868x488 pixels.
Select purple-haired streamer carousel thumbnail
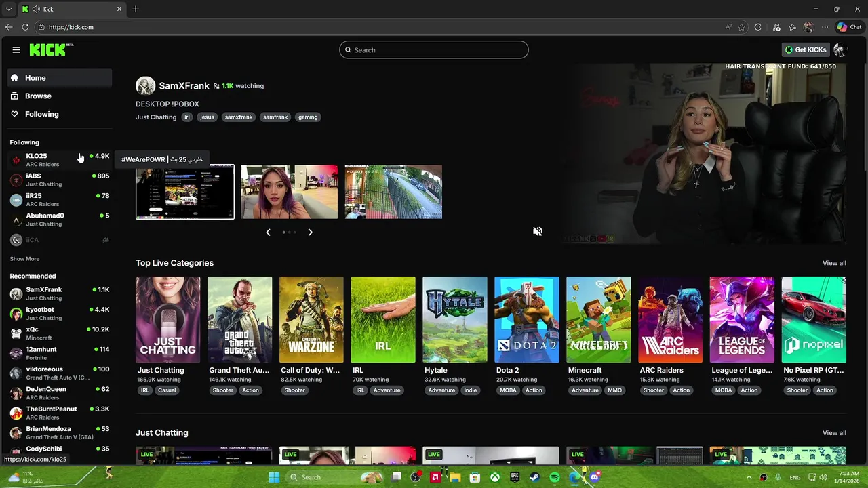(x=289, y=192)
